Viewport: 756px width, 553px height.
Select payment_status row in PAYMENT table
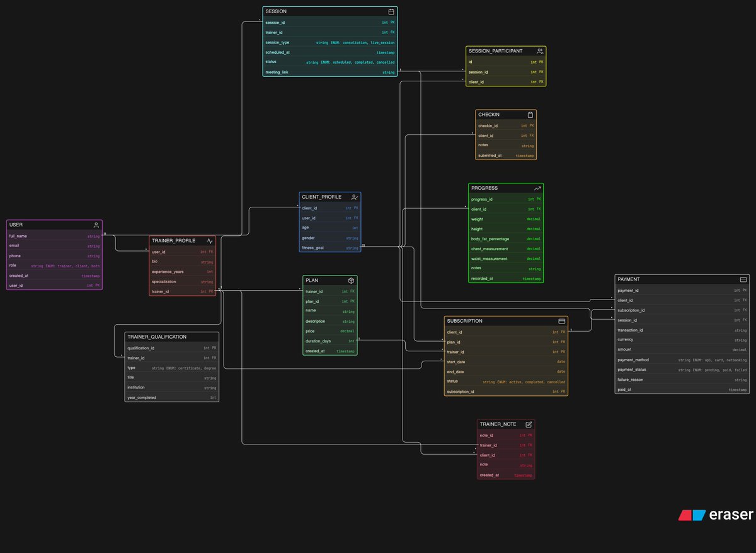click(x=682, y=370)
